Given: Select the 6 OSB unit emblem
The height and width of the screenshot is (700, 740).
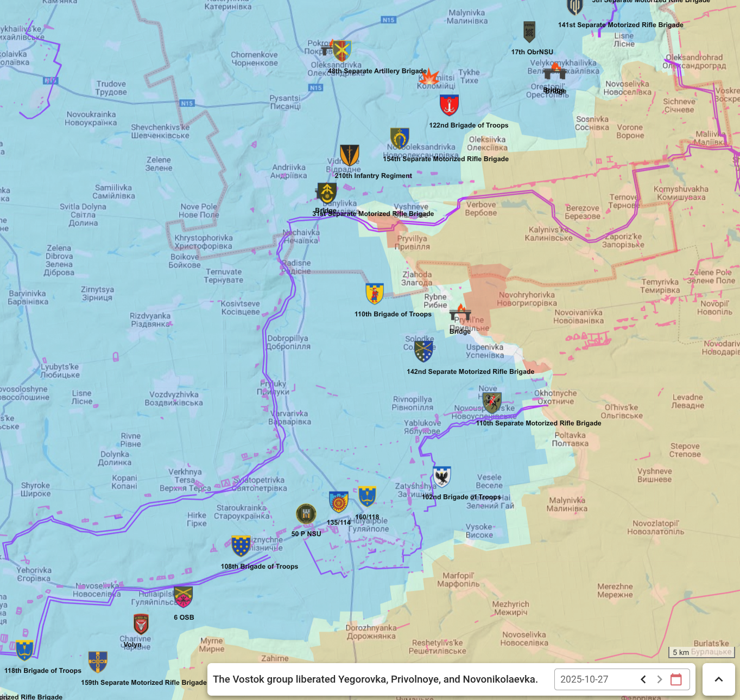Looking at the screenshot, I should (184, 597).
